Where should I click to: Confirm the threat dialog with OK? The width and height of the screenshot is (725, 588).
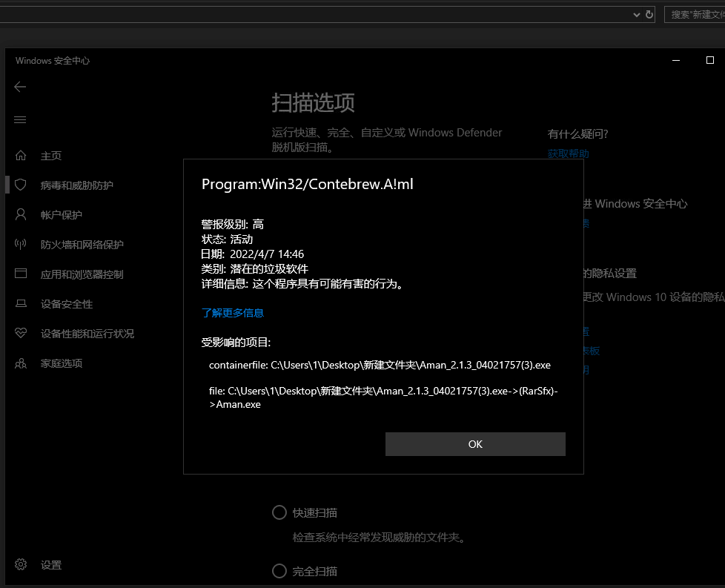pyautogui.click(x=475, y=444)
